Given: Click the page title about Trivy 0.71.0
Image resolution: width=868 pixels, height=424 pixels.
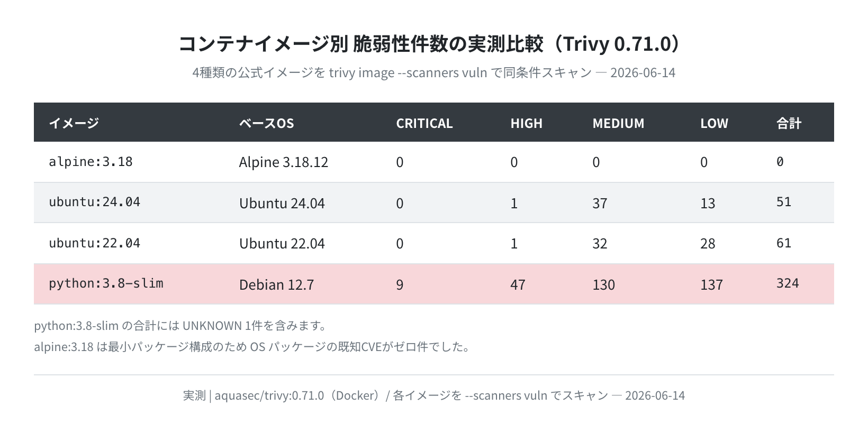Looking at the screenshot, I should tap(429, 44).
